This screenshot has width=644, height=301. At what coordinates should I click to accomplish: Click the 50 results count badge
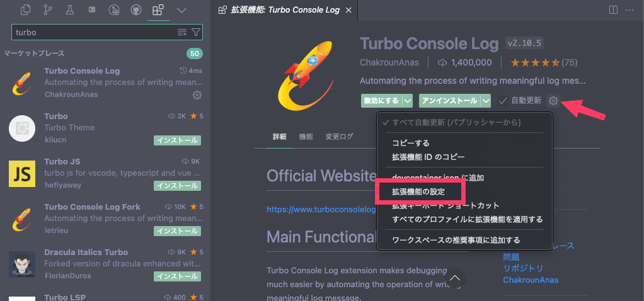tap(195, 54)
